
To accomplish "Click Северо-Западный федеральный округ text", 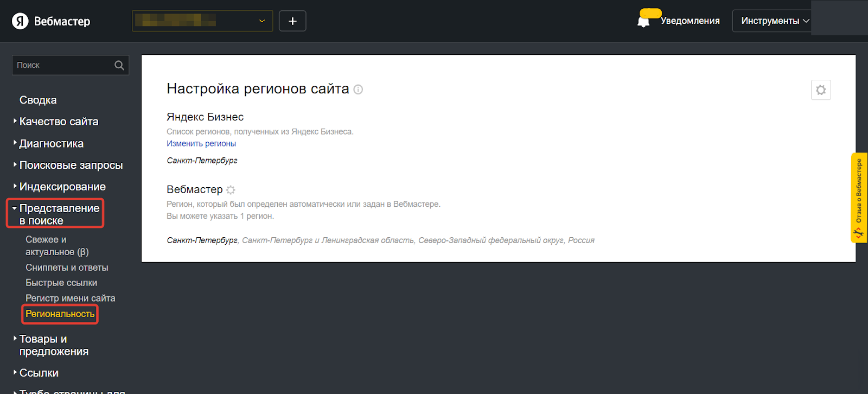I will (x=491, y=240).
